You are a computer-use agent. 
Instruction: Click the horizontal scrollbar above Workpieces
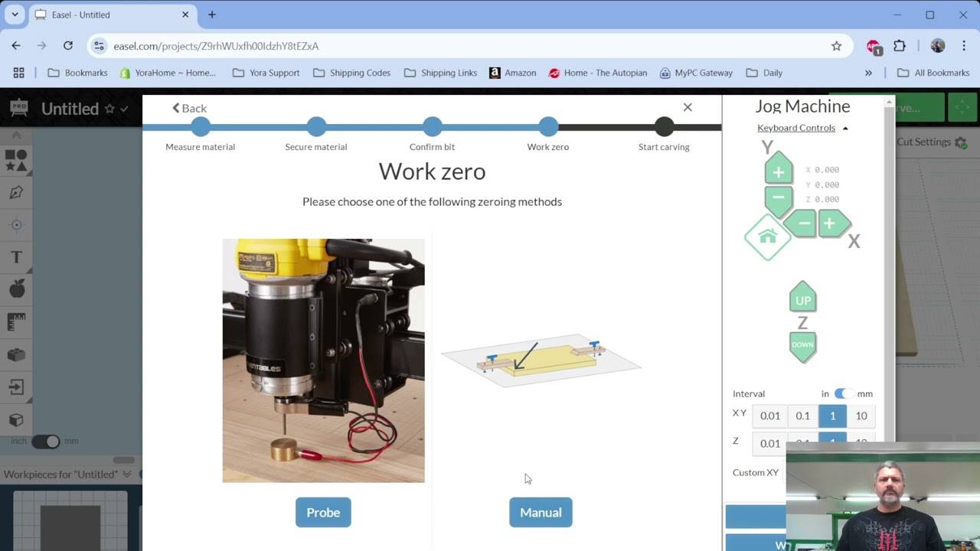[124, 460]
